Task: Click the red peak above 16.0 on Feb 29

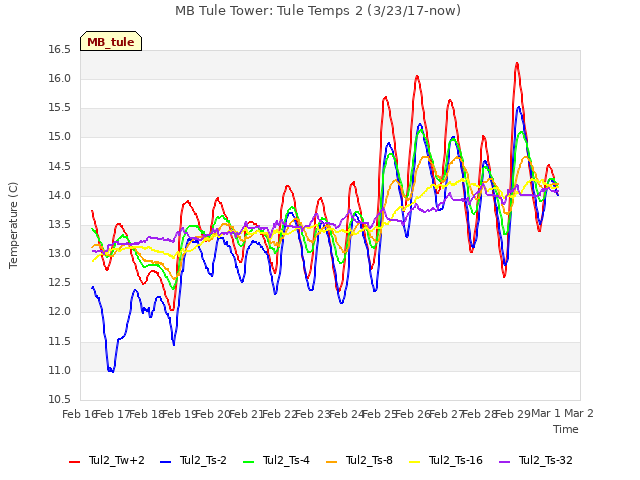Action: [x=517, y=63]
